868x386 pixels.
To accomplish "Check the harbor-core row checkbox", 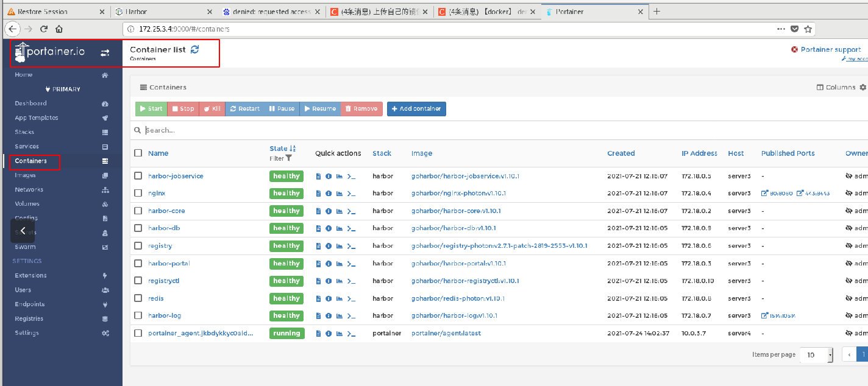I will 138,211.
